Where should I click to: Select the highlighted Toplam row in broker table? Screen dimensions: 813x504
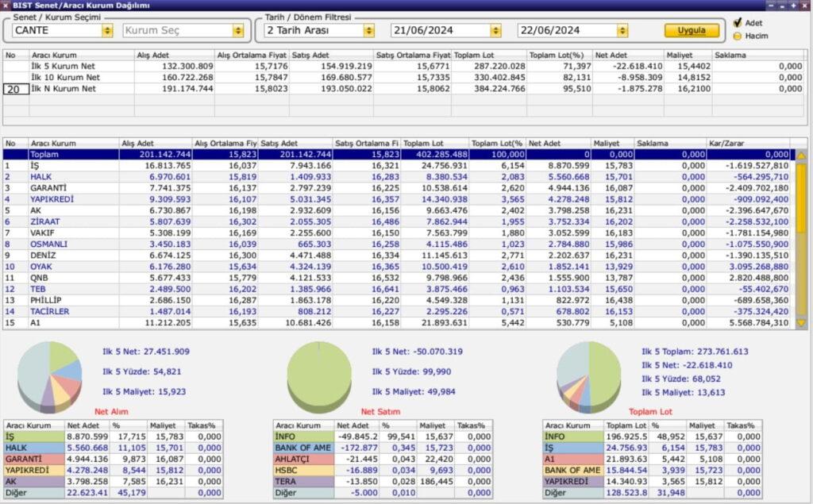pos(399,155)
